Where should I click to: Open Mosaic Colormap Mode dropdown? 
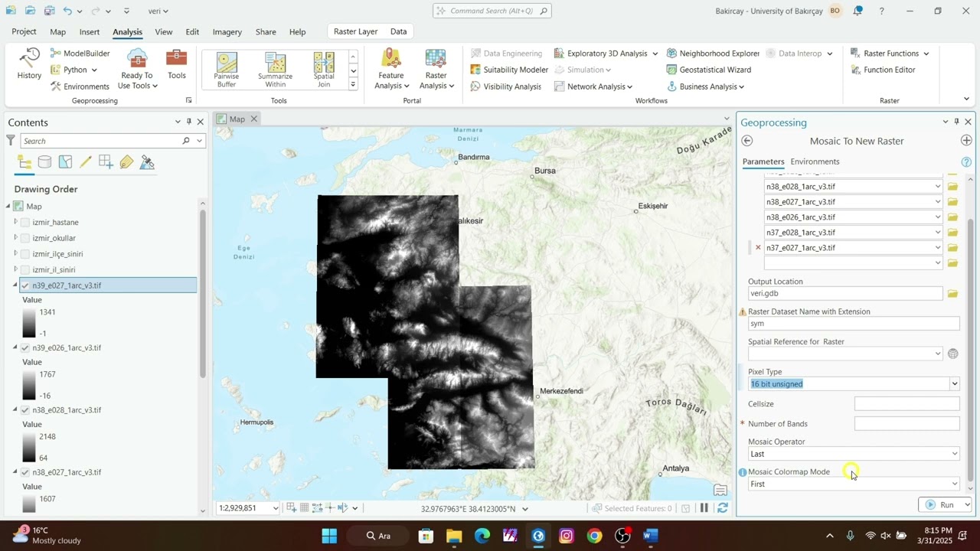point(954,484)
